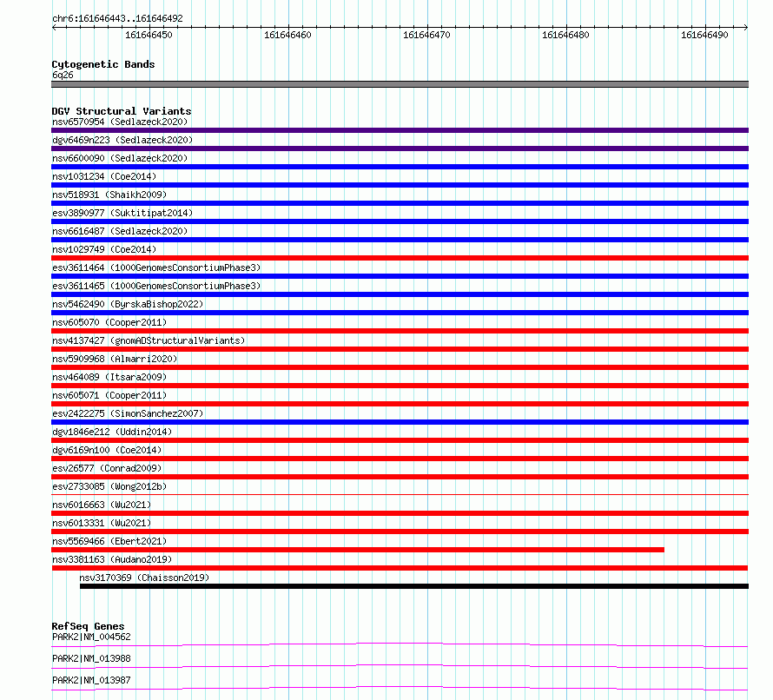Click the blue bar under nsv6600090

coord(400,167)
